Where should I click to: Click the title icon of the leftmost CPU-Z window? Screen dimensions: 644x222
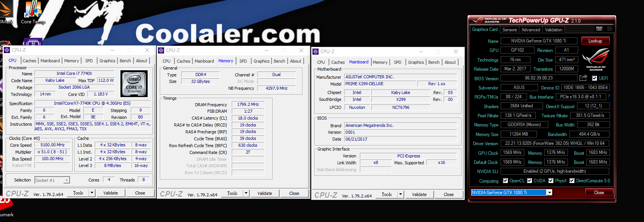coord(7,50)
